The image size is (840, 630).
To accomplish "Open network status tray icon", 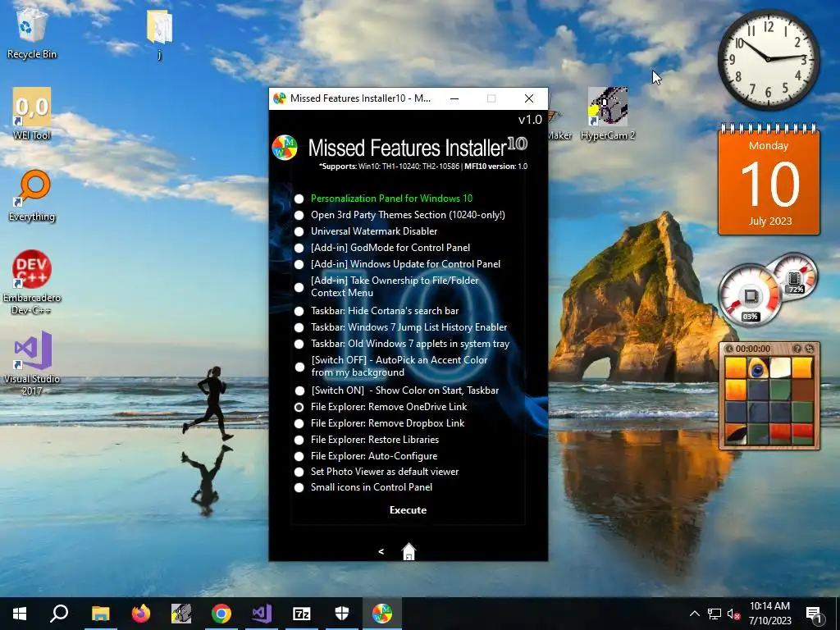I will click(x=714, y=614).
